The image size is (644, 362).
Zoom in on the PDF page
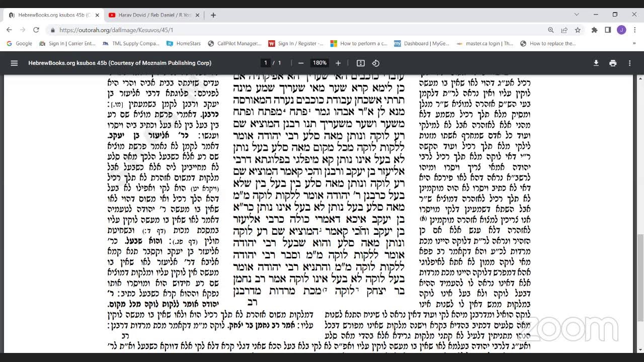(x=338, y=63)
